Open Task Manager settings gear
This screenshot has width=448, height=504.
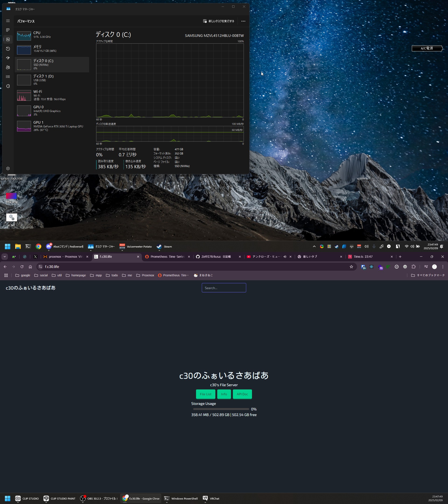8,168
